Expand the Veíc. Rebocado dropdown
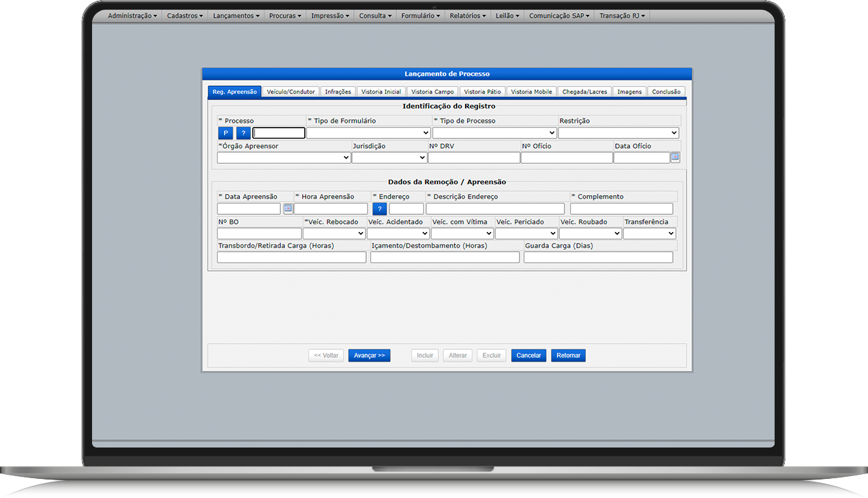This screenshot has width=868, height=498. (334, 233)
